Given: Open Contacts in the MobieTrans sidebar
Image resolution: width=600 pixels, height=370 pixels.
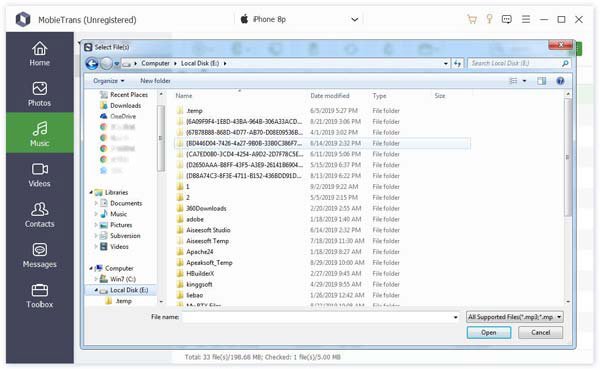Looking at the screenshot, I should pyautogui.click(x=39, y=215).
